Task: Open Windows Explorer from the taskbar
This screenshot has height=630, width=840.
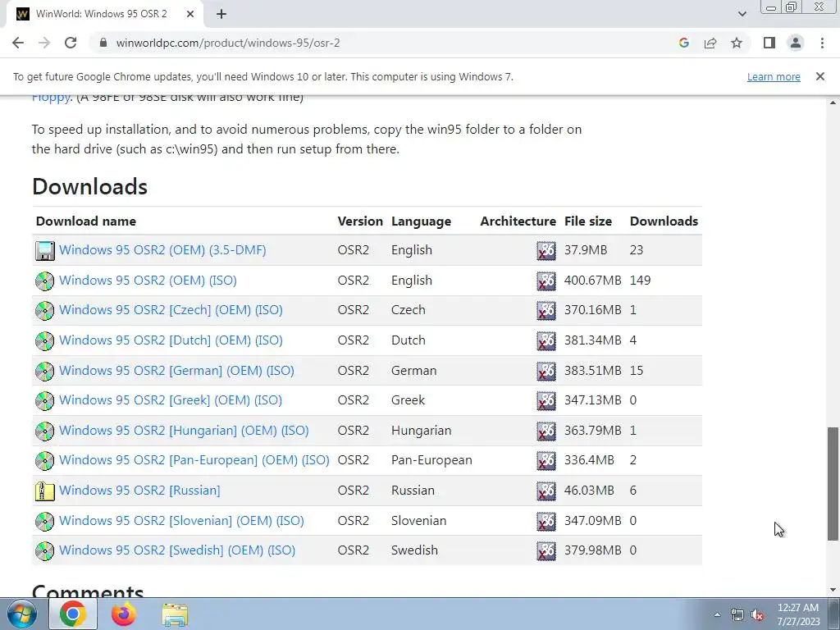Action: click(x=175, y=614)
